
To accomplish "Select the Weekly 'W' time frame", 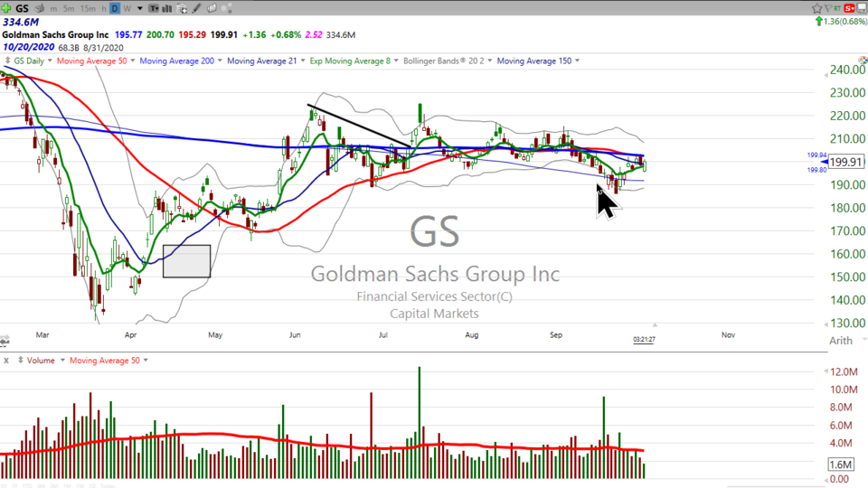I will [x=127, y=9].
